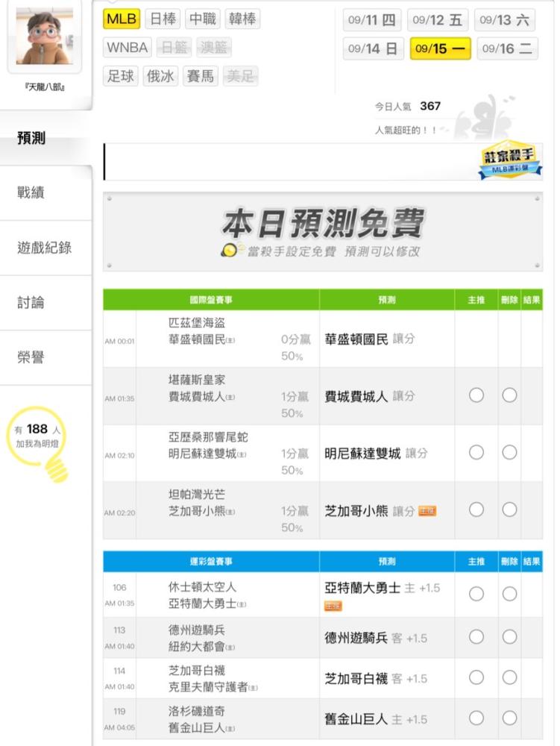Click the lamp icon in free prediction banner
This screenshot has width=560, height=746.
(231, 250)
